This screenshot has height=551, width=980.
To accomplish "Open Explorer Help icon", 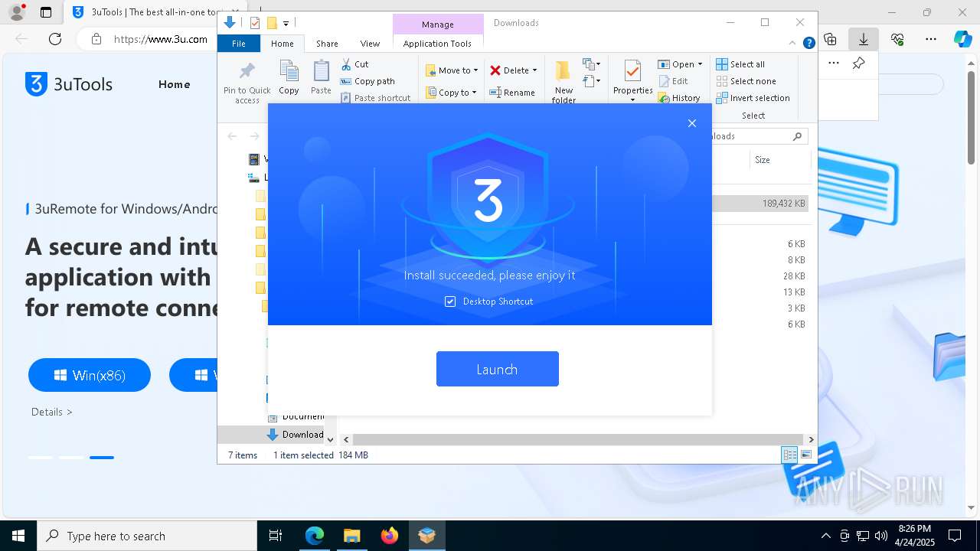I will point(808,43).
